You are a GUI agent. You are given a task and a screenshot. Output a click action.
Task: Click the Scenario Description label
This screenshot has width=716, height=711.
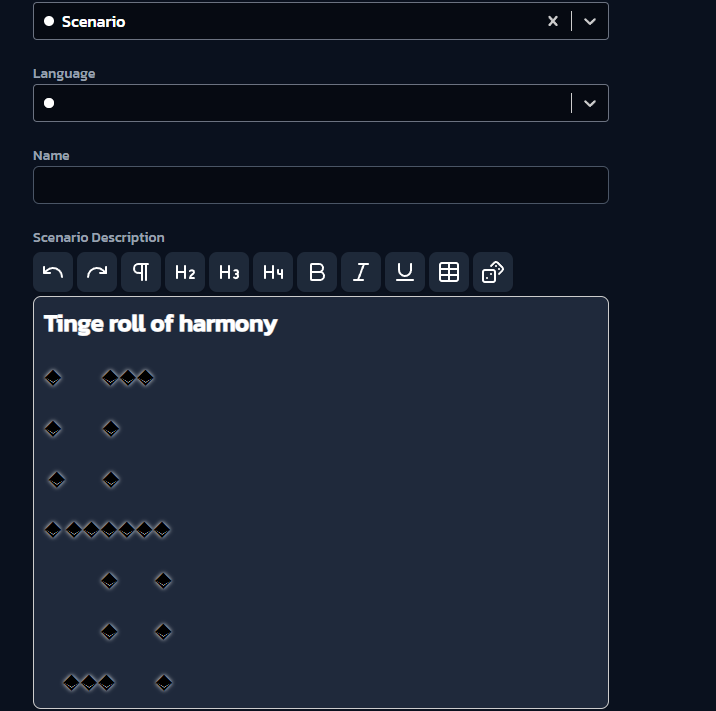click(x=99, y=238)
